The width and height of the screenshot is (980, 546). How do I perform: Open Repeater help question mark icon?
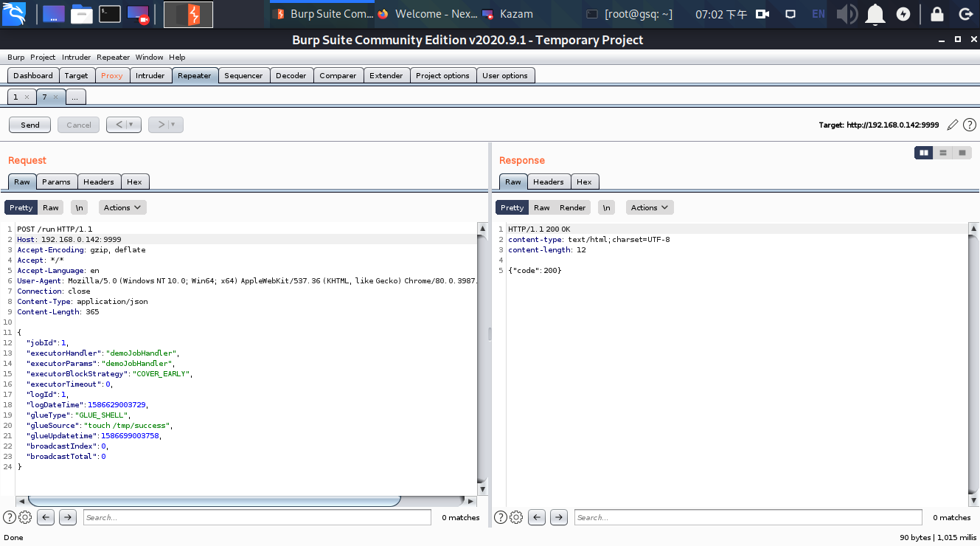pyautogui.click(x=970, y=125)
